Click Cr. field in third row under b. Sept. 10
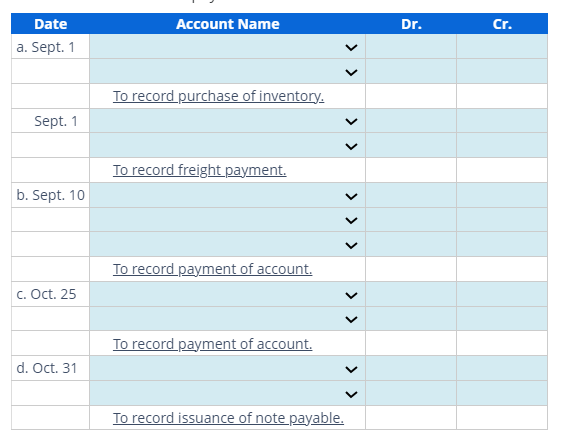570x439 pixels. (x=502, y=245)
